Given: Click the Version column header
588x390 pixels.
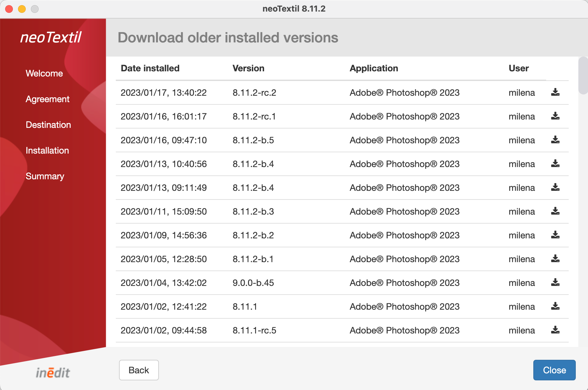Looking at the screenshot, I should (249, 68).
